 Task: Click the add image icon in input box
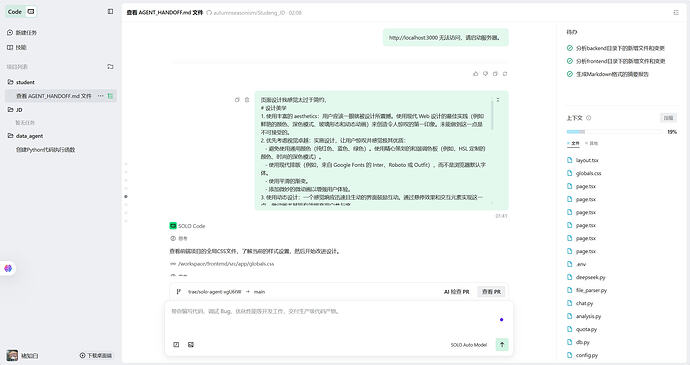point(191,345)
